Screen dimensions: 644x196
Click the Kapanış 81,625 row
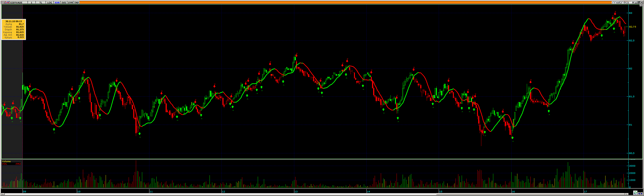point(14,32)
